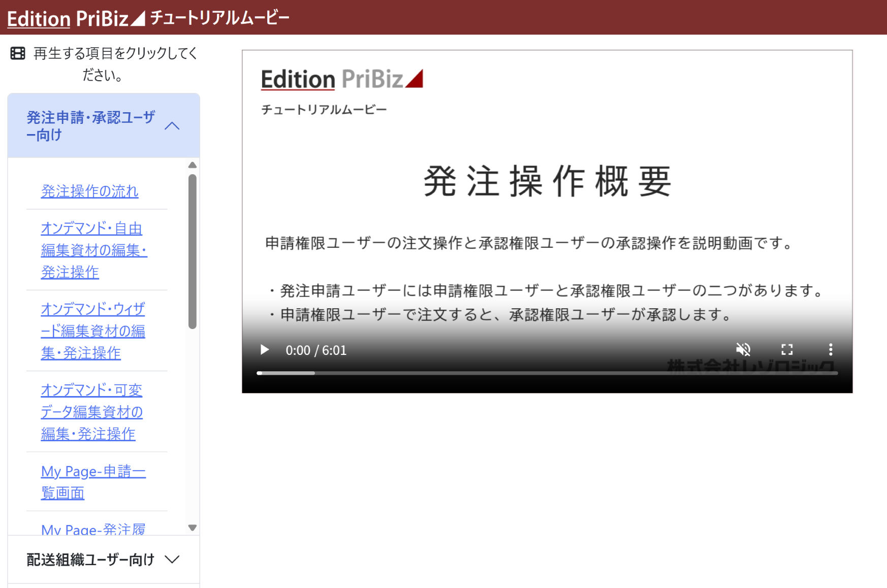Viewport: 887px width, 588px height.
Task: Enter fullscreen video mode
Action: pyautogui.click(x=787, y=350)
